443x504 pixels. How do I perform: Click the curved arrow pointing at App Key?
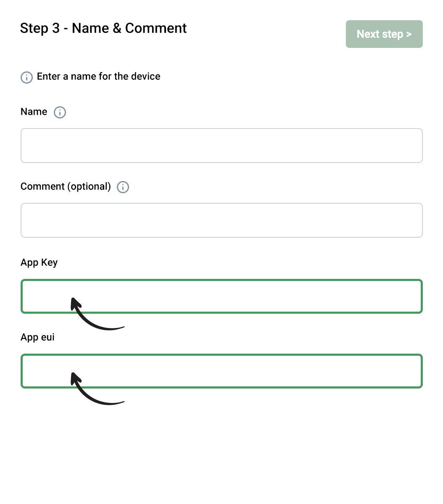(98, 314)
